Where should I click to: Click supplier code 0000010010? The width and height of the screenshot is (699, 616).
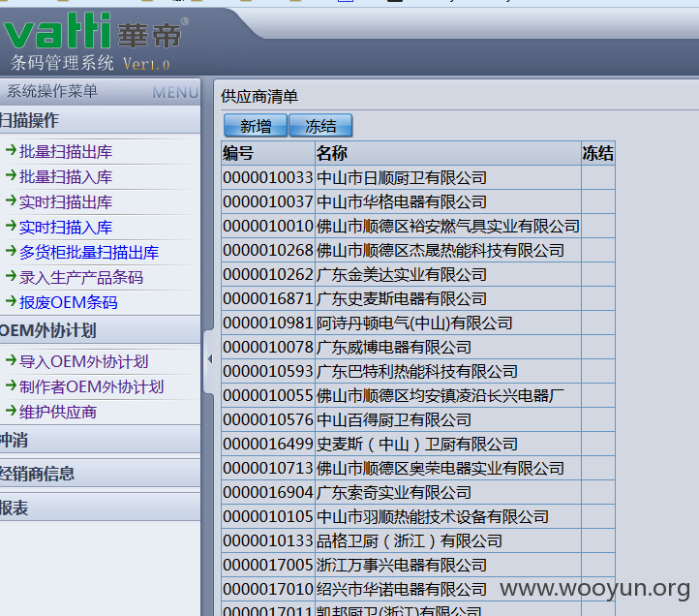tap(268, 226)
